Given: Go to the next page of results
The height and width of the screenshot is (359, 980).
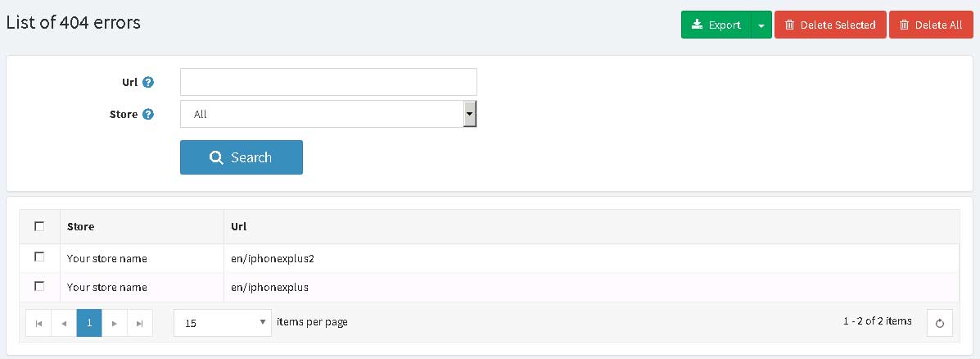Looking at the screenshot, I should point(115,323).
